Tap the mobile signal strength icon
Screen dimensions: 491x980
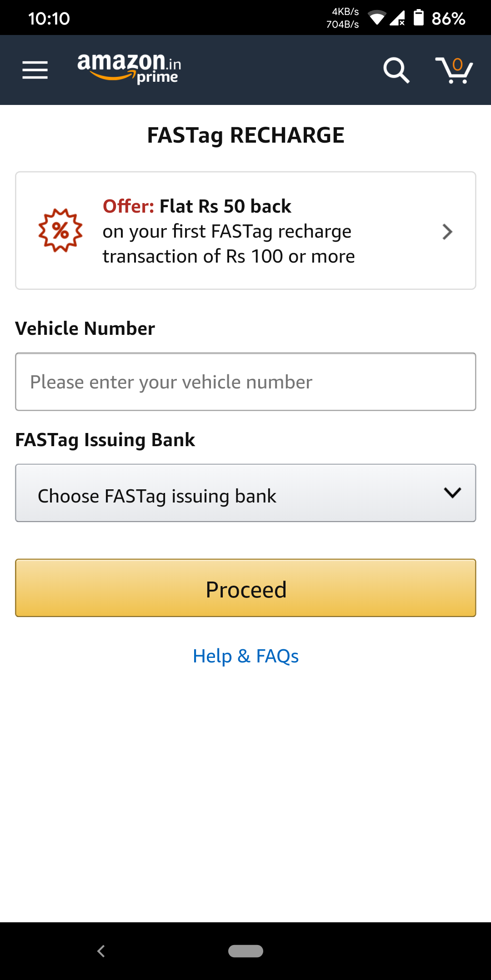[397, 18]
